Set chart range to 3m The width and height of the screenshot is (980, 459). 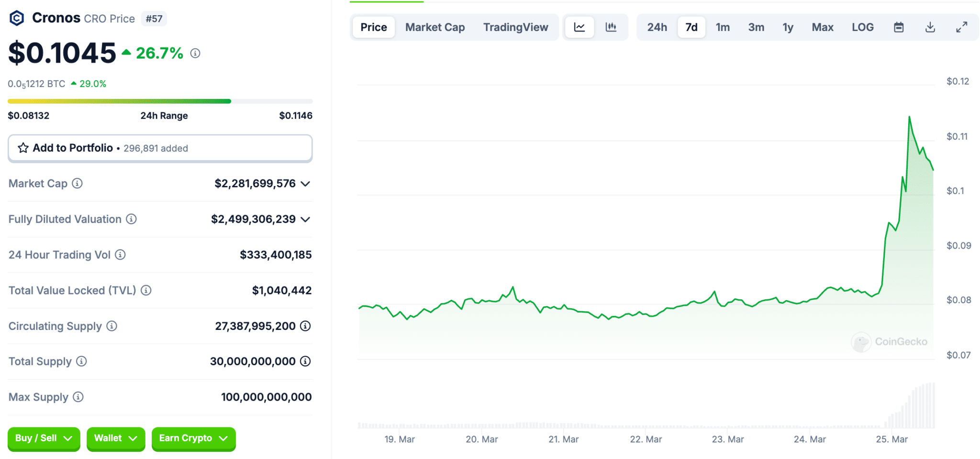point(756,27)
